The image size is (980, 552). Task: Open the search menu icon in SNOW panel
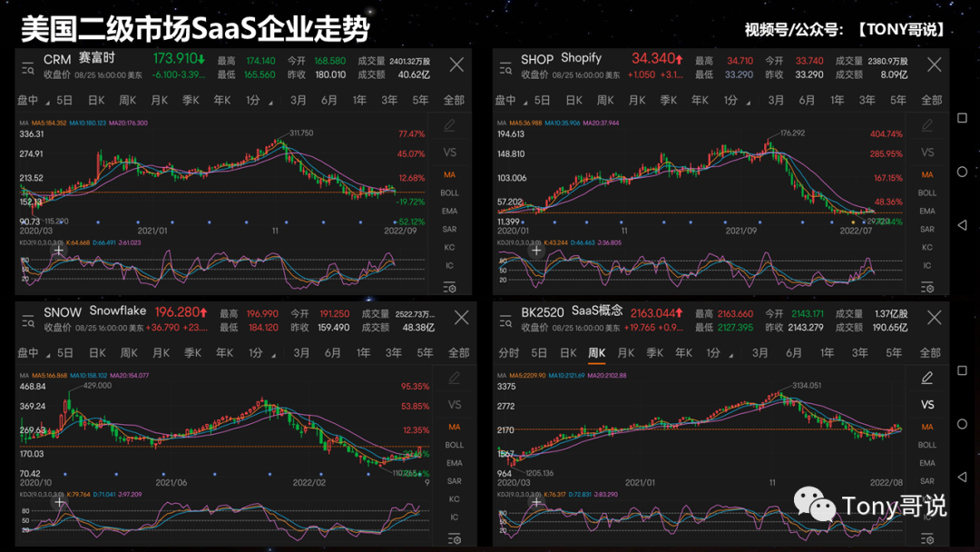click(x=28, y=321)
